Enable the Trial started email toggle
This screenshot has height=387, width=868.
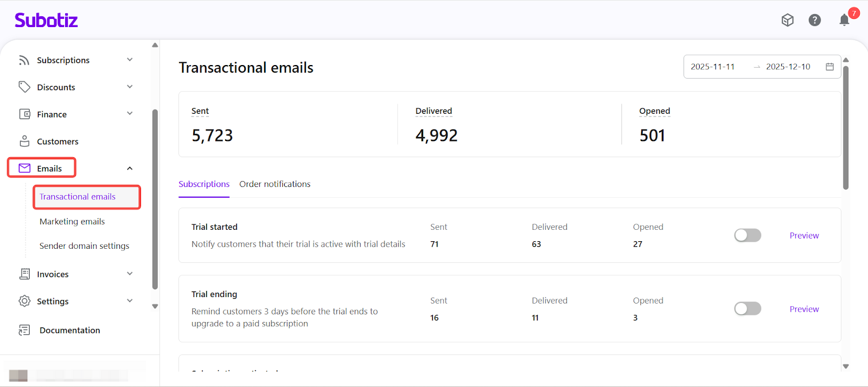pos(747,235)
